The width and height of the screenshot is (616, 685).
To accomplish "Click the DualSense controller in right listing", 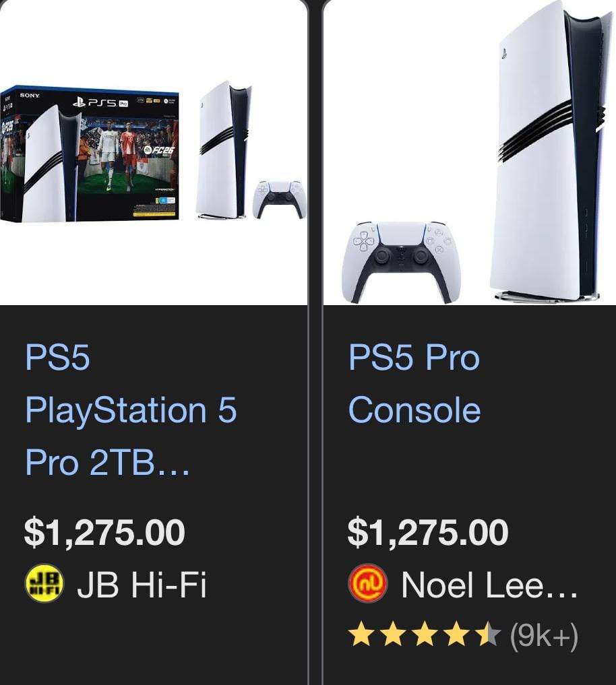I will [401, 262].
